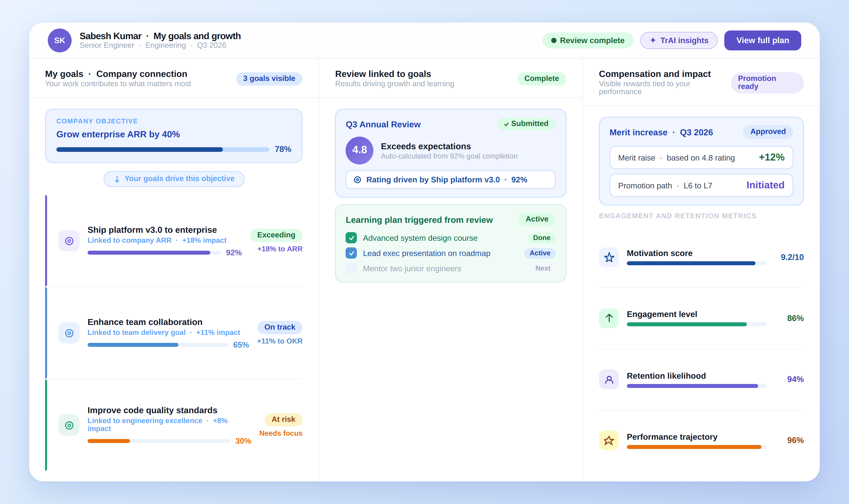Click the Engagement level up-arrow icon
This screenshot has height=504, width=849.
609,318
